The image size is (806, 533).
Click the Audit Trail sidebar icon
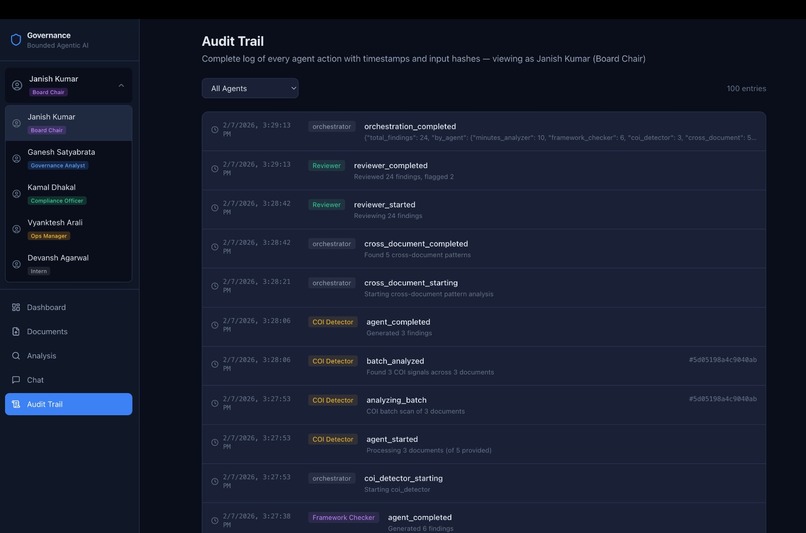(16, 404)
